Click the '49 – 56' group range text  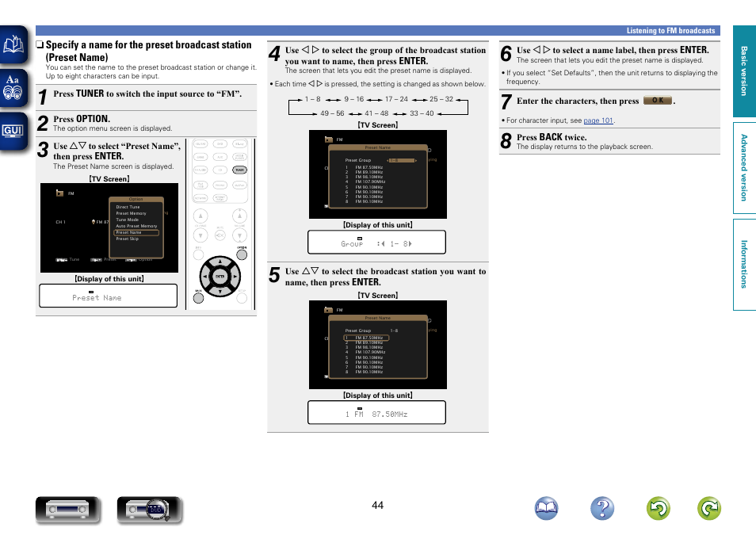[x=332, y=113]
